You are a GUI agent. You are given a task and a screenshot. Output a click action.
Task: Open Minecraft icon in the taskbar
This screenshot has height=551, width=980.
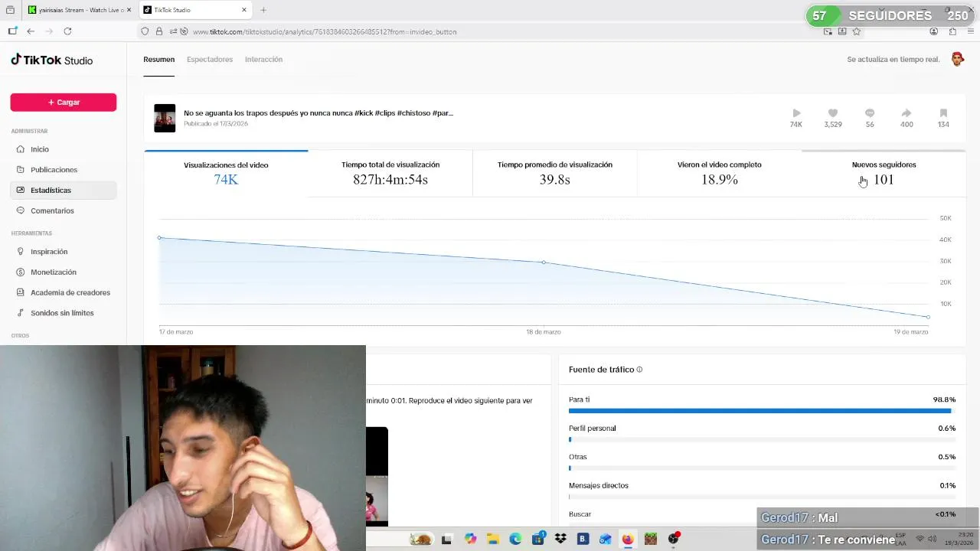pyautogui.click(x=650, y=539)
